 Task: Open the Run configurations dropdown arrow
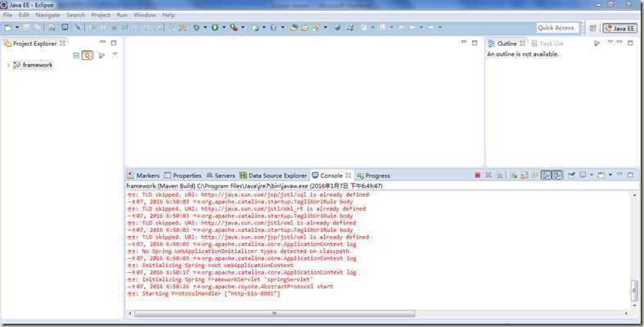coord(224,28)
